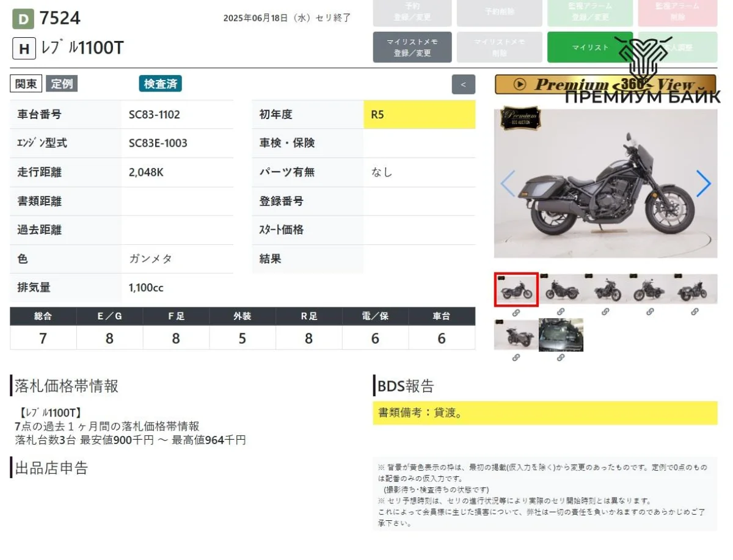Click link icon under second thumbnail

(x=561, y=312)
